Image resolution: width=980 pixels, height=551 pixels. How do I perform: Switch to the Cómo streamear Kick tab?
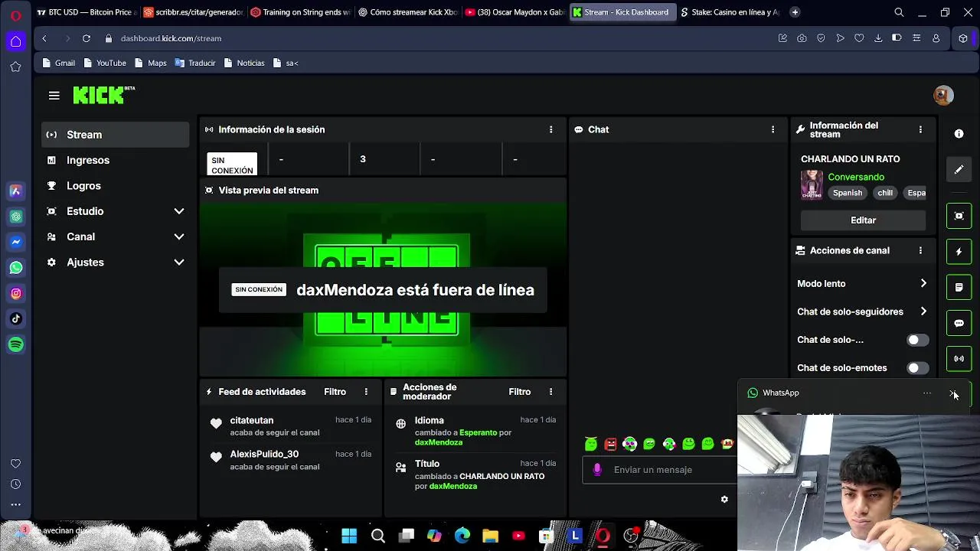(407, 12)
